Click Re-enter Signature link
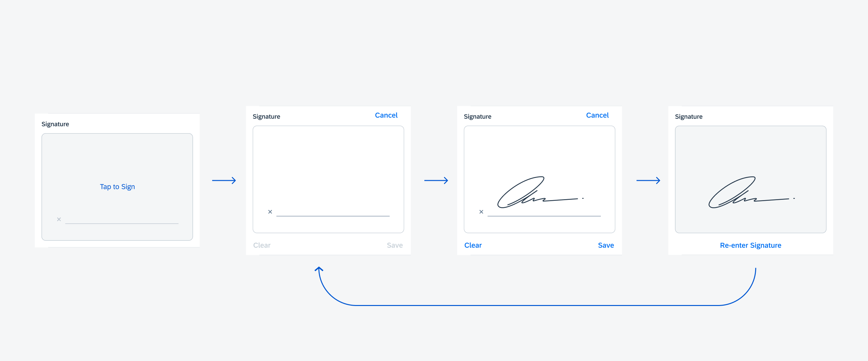Viewport: 868px width, 361px height. click(x=747, y=245)
